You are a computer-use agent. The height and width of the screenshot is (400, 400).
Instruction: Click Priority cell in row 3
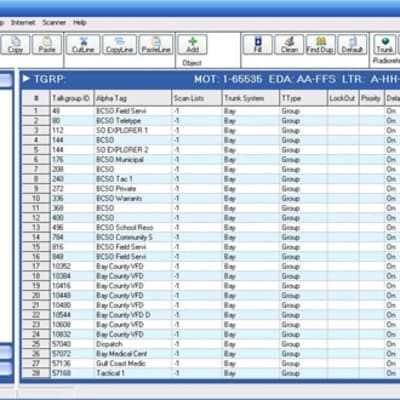point(371,130)
